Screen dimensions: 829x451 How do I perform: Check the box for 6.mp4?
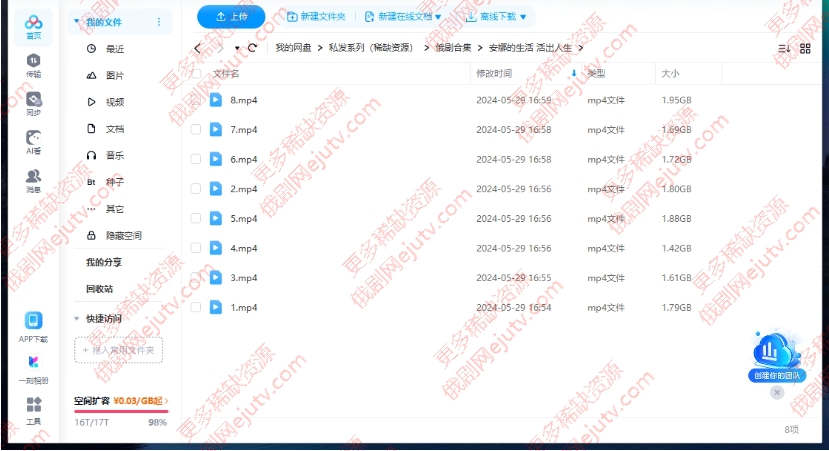pyautogui.click(x=196, y=159)
